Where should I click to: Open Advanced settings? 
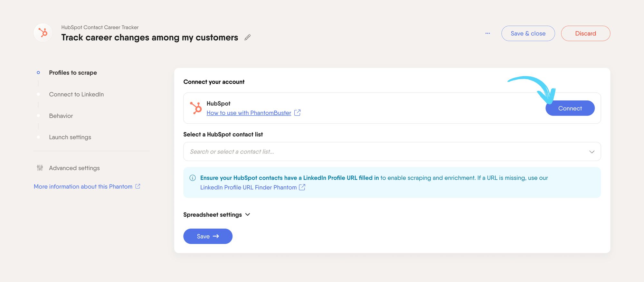click(74, 168)
